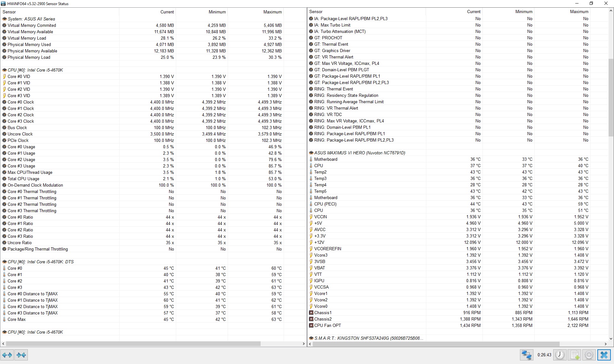This screenshot has width=614, height=364.
Task: Click thermometer icon beside CPU (PECI)
Action: pos(311,204)
